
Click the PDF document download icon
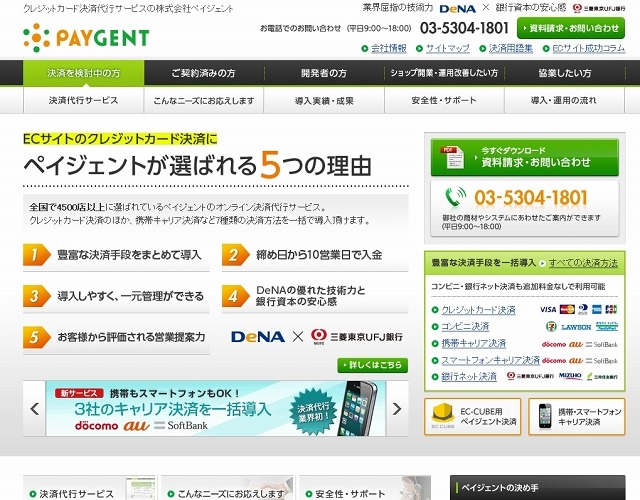click(452, 157)
